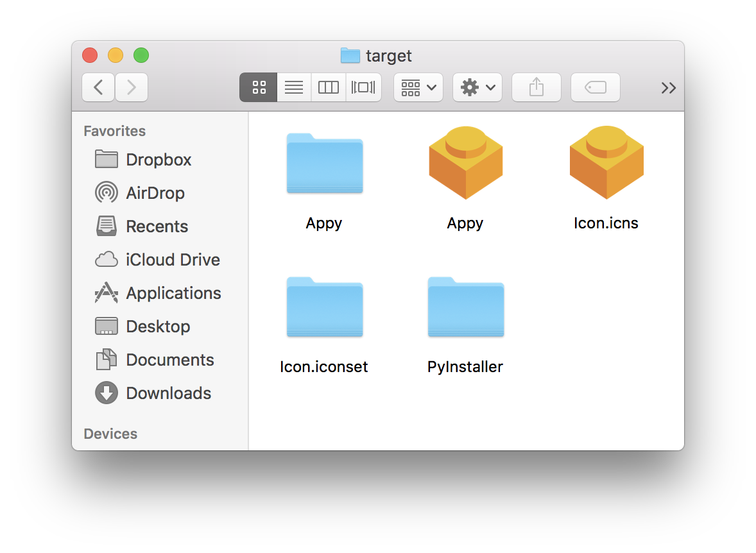Minimize the window with yellow button
Image resolution: width=756 pixels, height=553 pixels.
pos(116,55)
